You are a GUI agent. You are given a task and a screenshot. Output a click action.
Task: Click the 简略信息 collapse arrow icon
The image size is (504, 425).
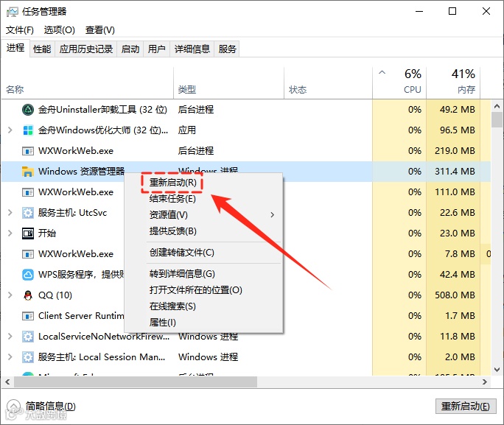pos(13,406)
